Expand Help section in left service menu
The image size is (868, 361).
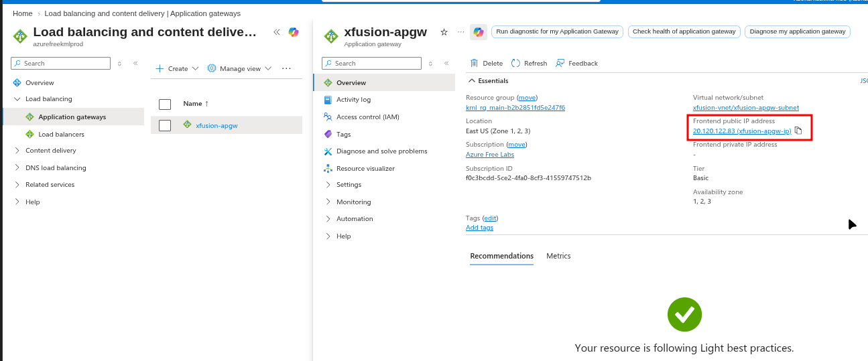click(17, 202)
